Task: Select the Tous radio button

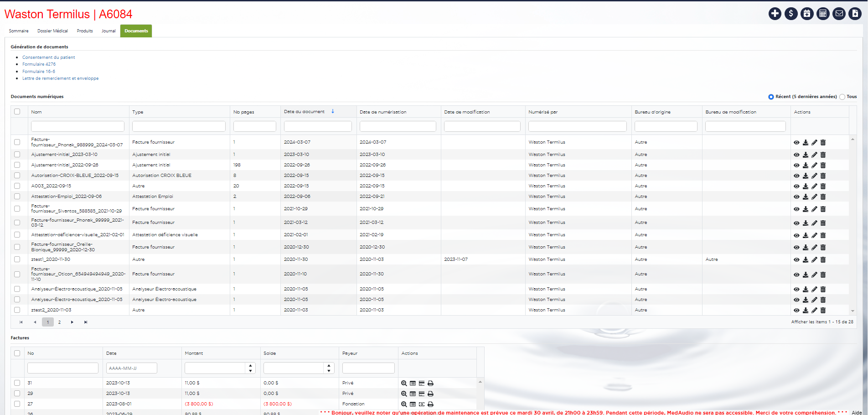Action: pyautogui.click(x=842, y=97)
